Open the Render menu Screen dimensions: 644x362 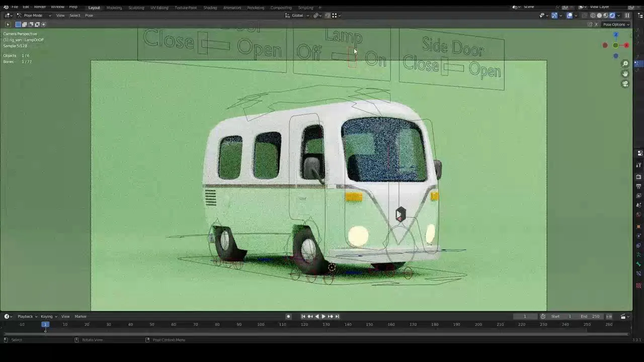tap(40, 7)
